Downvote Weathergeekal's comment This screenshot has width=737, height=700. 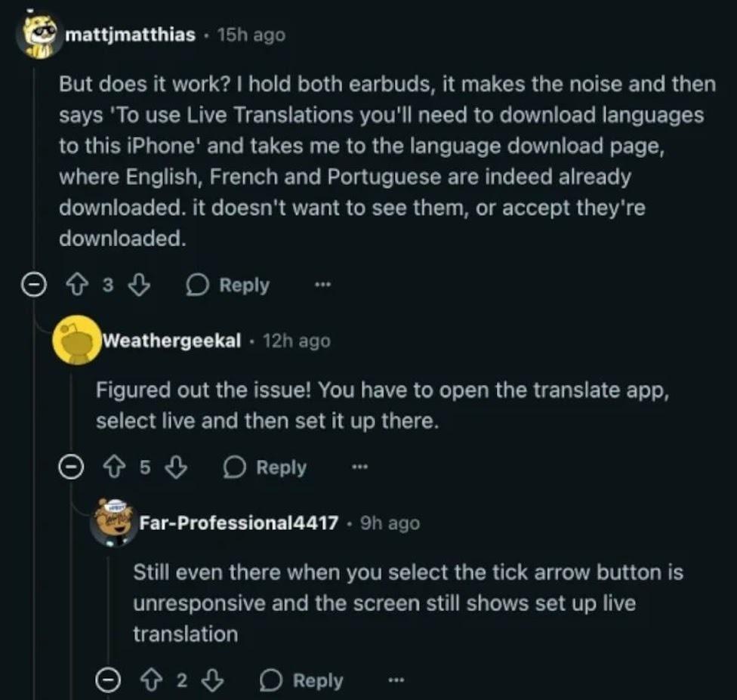(x=175, y=467)
